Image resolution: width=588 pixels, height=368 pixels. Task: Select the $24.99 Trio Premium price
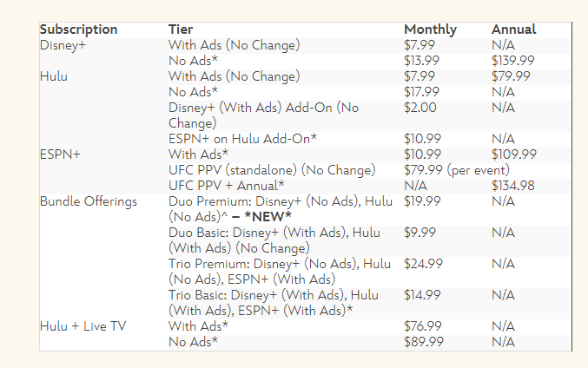(x=423, y=264)
